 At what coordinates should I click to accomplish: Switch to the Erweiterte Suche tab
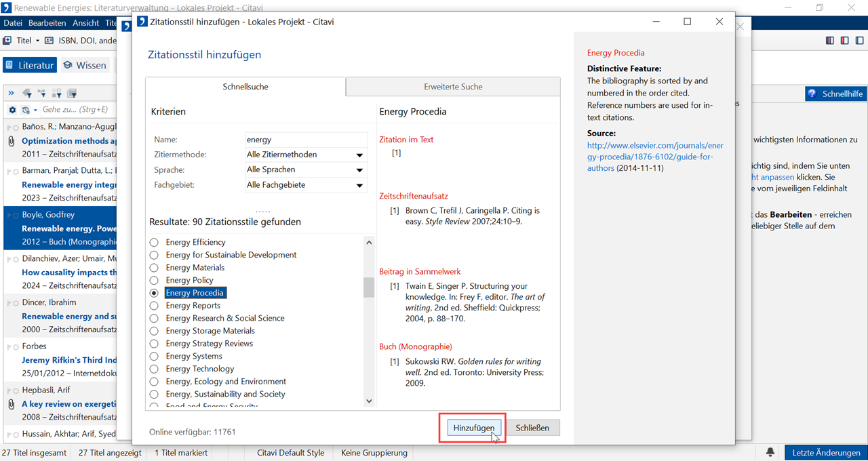click(x=453, y=87)
